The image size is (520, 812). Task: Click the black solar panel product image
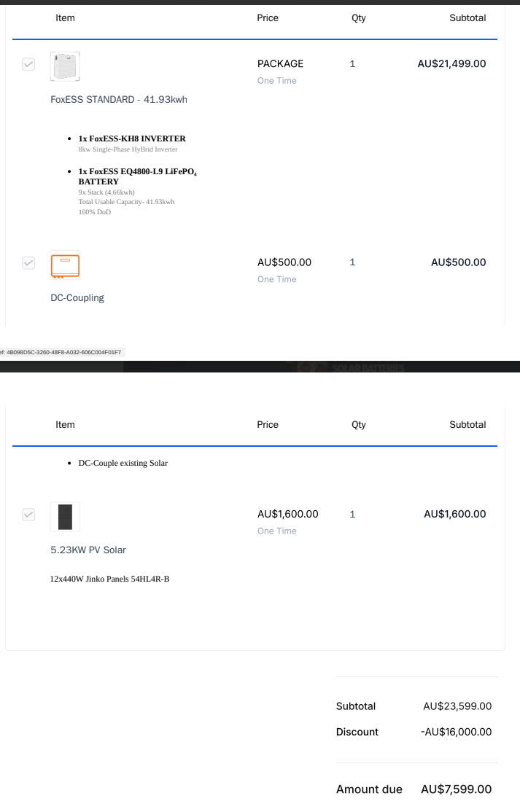pos(65,517)
